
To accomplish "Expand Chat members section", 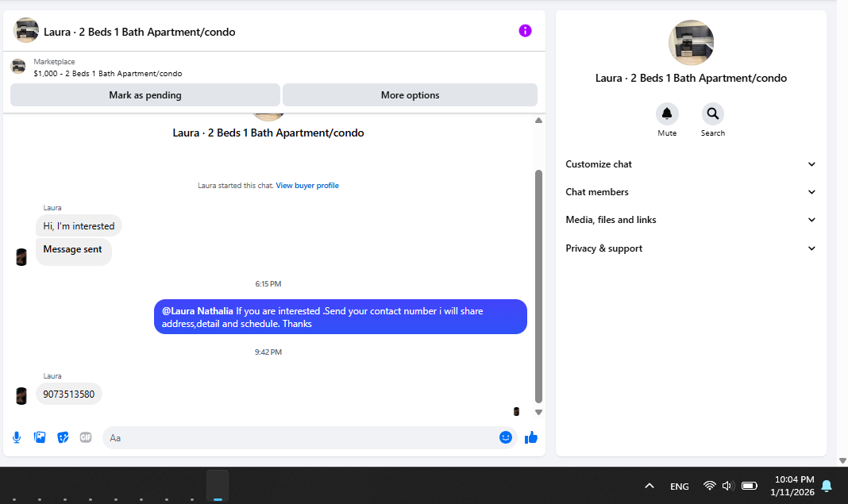I will 691,192.
